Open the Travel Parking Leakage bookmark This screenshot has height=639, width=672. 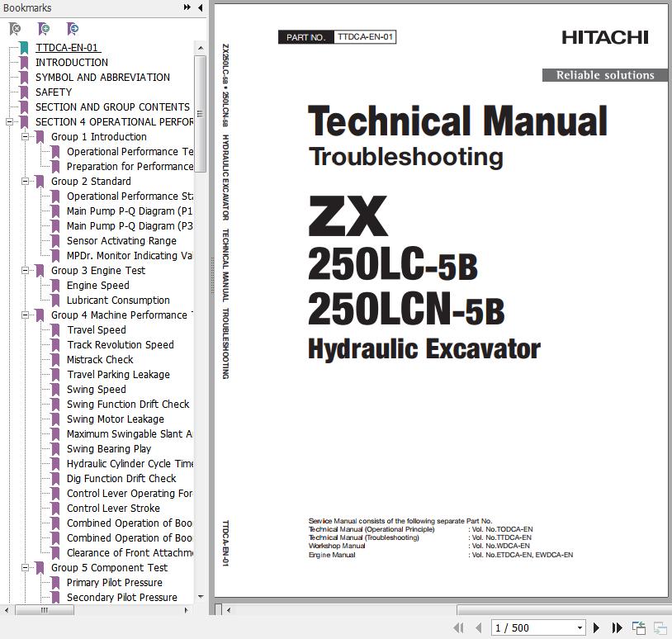pos(118,375)
